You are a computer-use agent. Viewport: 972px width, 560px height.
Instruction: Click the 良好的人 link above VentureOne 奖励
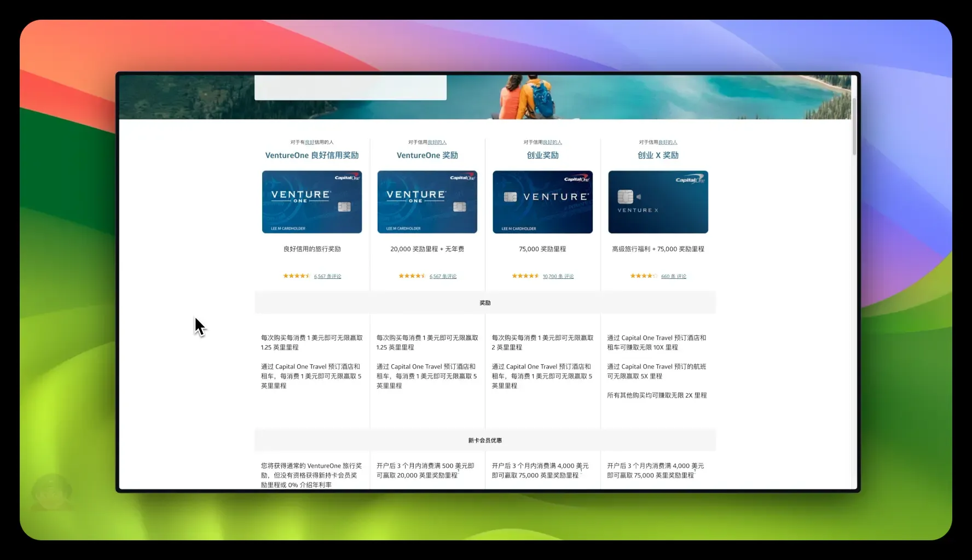click(x=437, y=142)
